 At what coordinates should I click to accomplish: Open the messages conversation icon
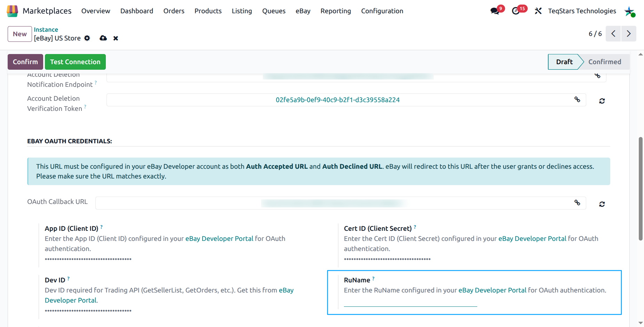click(x=495, y=11)
